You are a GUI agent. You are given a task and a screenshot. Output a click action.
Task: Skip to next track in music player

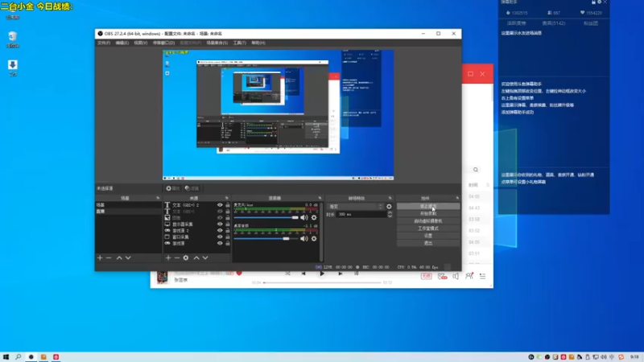tap(340, 274)
